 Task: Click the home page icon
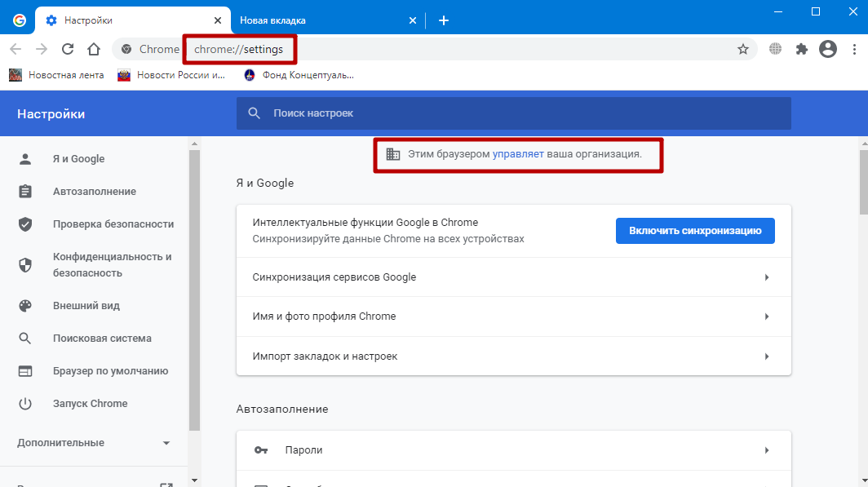tap(94, 49)
